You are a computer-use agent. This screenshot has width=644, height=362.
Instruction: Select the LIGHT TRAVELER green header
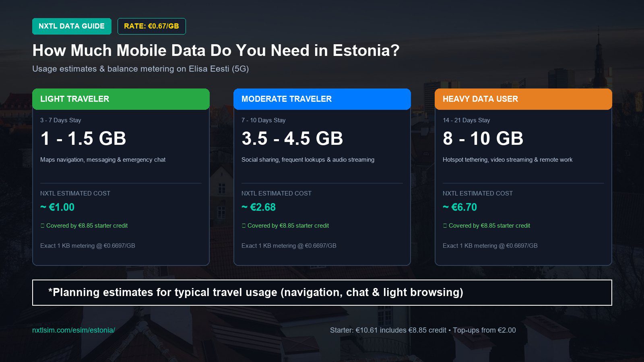[121, 99]
